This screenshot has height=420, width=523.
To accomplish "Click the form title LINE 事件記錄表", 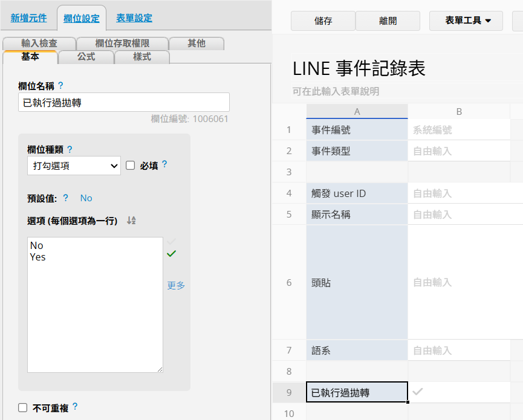I will (x=359, y=68).
